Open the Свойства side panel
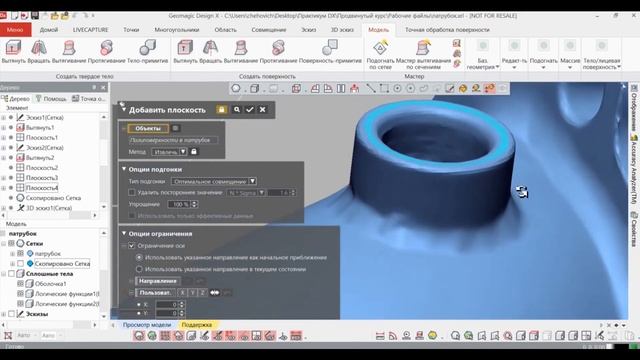This screenshot has width=640, height=360. coord(634,229)
